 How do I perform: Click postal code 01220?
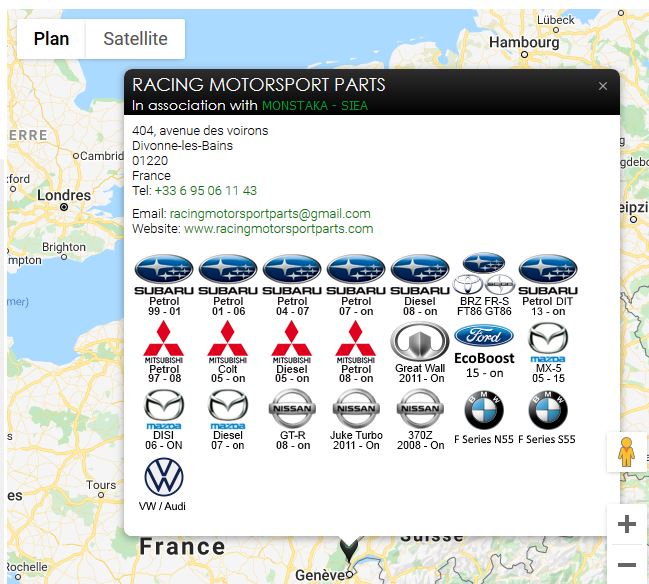[x=150, y=161]
